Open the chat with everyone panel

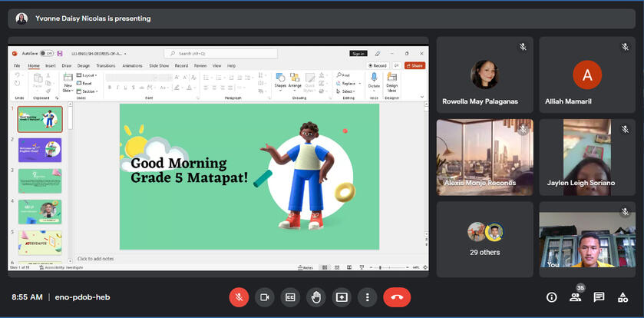coord(599,297)
